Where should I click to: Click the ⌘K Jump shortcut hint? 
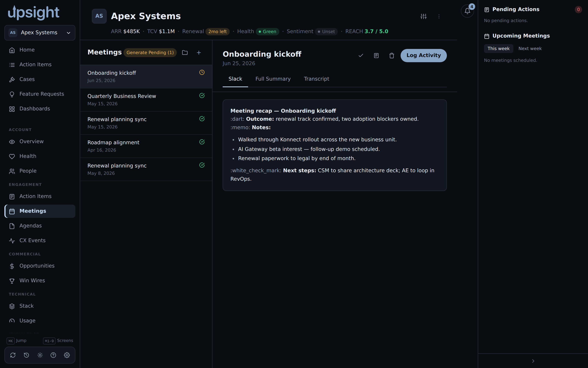click(17, 341)
